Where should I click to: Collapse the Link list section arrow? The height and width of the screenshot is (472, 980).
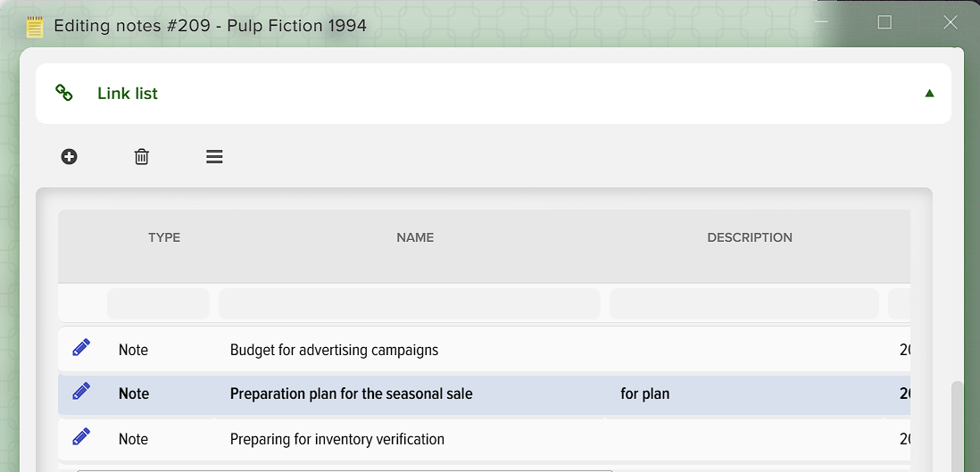pos(929,93)
